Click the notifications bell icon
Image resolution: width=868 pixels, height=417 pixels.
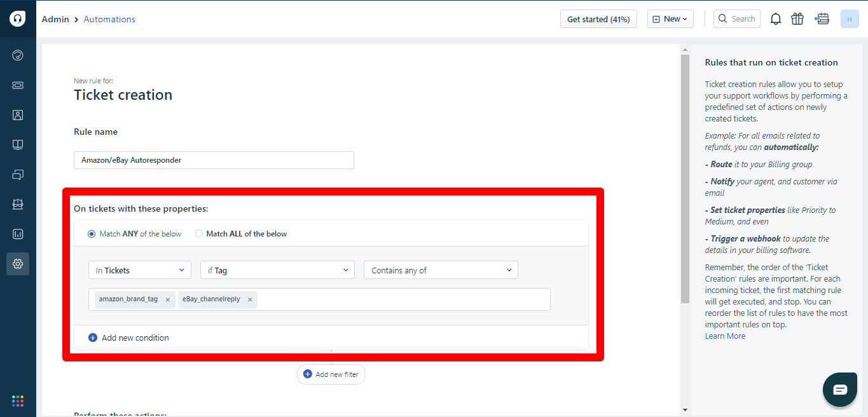776,19
